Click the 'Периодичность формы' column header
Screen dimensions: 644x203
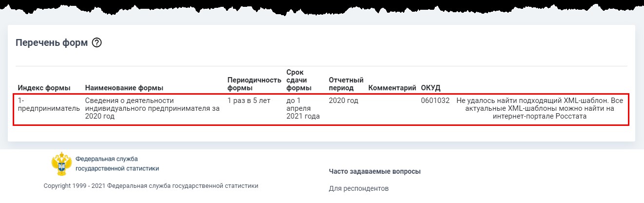point(254,84)
